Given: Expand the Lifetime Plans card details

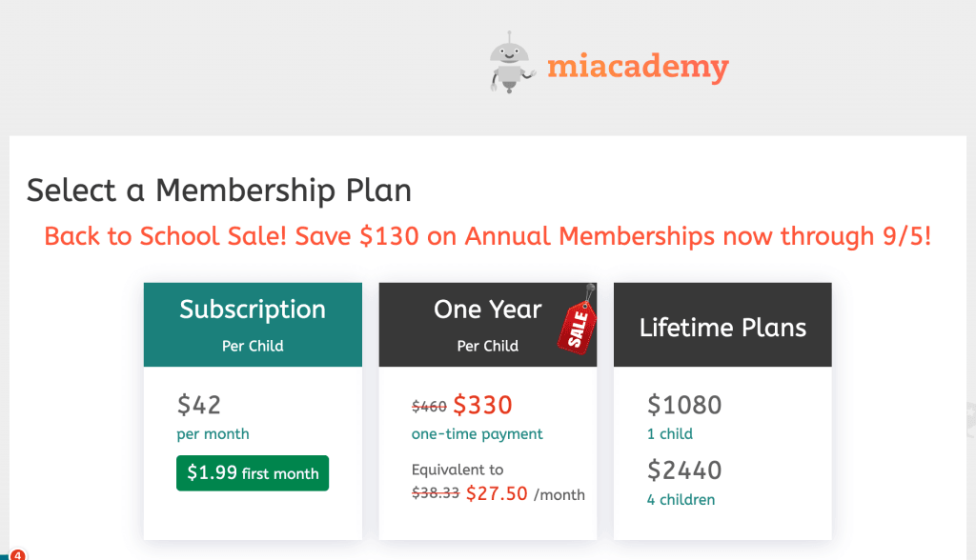Looking at the screenshot, I should 722,448.
